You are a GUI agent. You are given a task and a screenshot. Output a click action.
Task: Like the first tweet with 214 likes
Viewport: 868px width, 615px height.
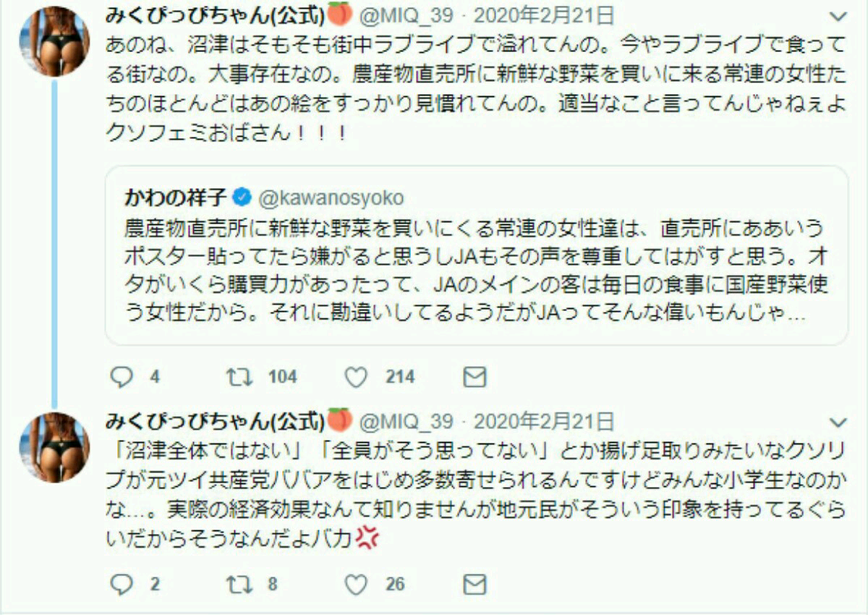click(356, 377)
